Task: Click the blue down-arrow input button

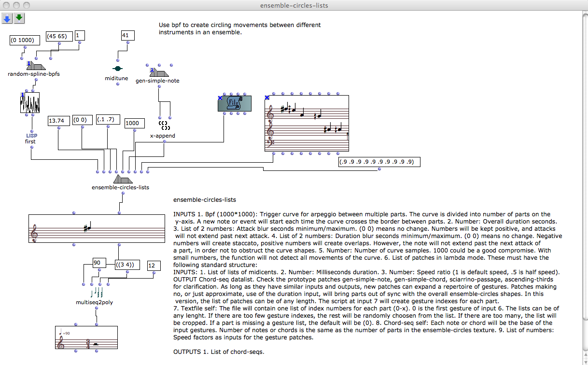Action: click(7, 18)
